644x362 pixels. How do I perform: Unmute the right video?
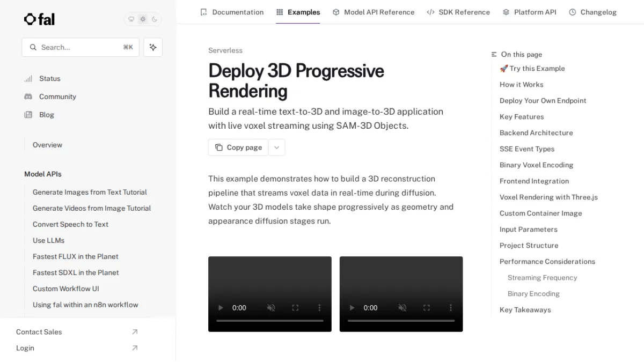(402, 308)
